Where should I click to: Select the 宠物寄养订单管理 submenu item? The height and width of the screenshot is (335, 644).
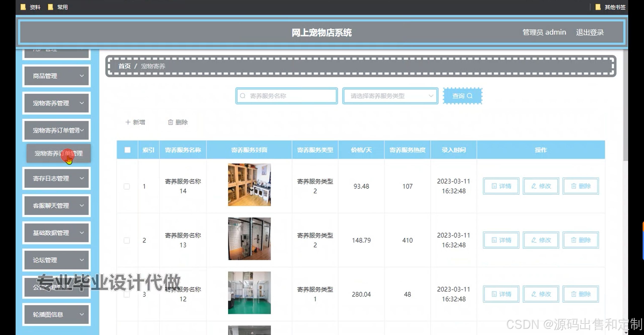pyautogui.click(x=59, y=153)
